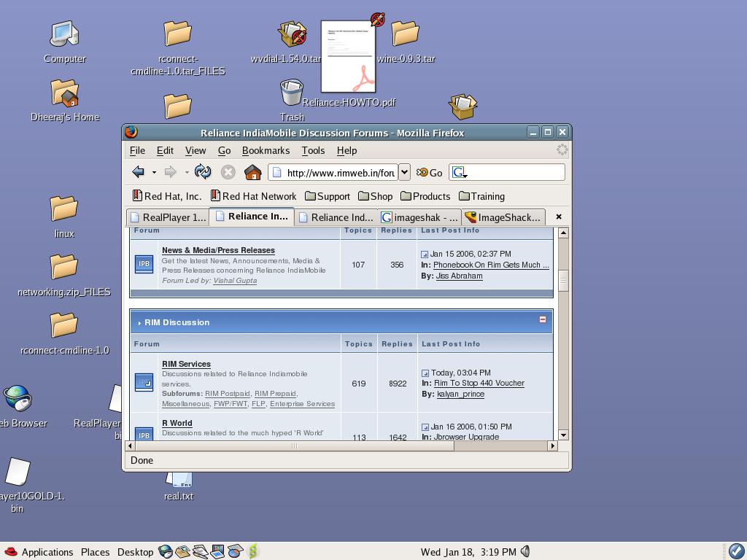Expand the address bar URL history dropdown
Viewport: 747px width, 560px height.
pyautogui.click(x=404, y=172)
